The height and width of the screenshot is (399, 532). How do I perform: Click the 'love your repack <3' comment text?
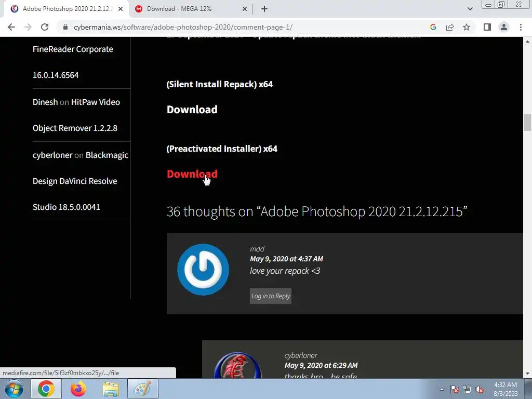coord(285,271)
